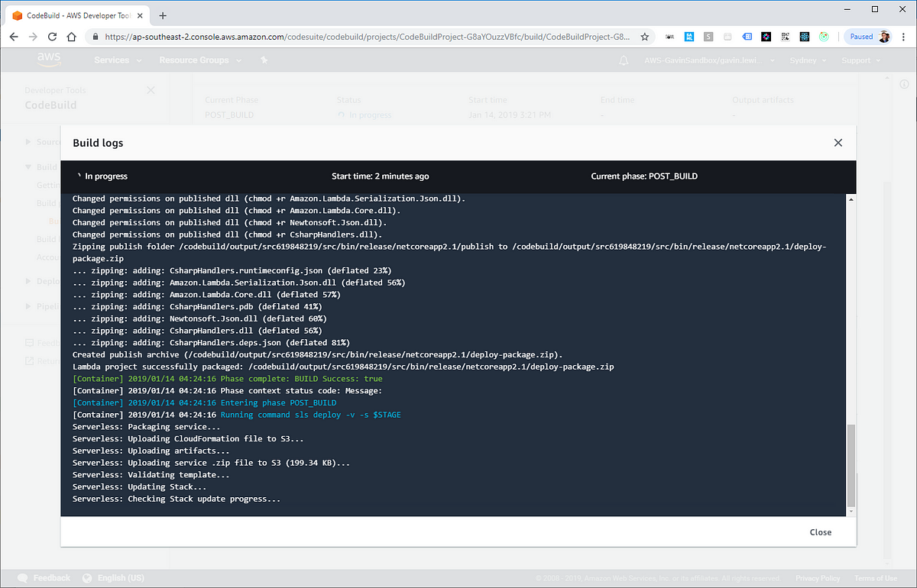
Task: Click the QR code extension icon
Action: coord(786,37)
